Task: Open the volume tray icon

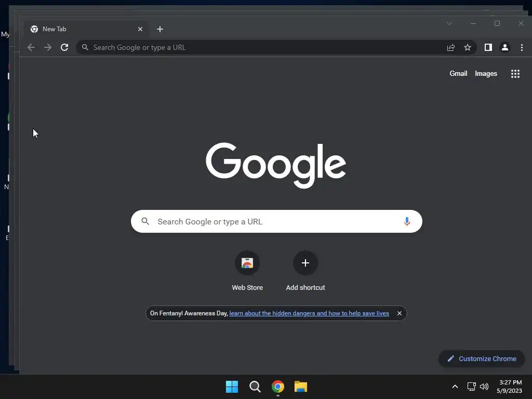Action: coord(484,387)
